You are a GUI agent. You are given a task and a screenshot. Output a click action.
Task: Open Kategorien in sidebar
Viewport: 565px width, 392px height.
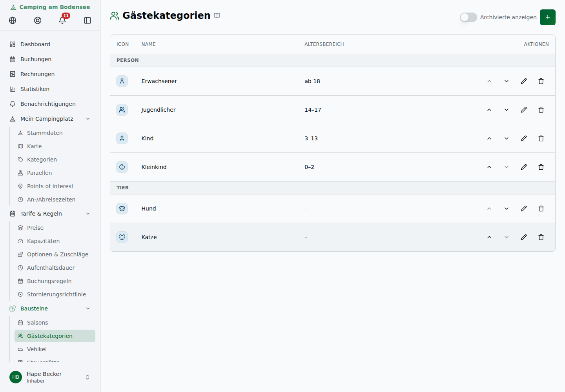(55, 160)
